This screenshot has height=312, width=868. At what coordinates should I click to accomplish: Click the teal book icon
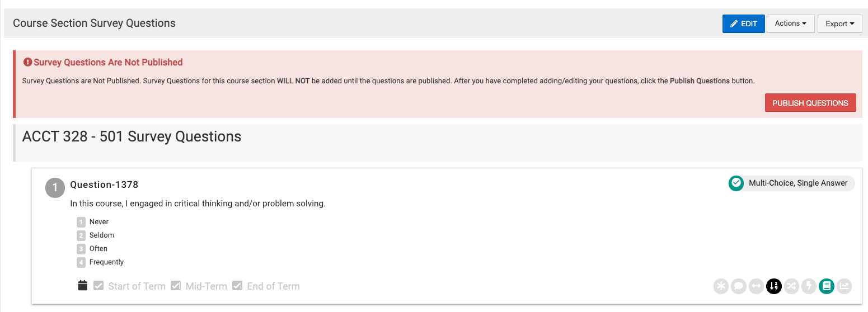pos(827,286)
